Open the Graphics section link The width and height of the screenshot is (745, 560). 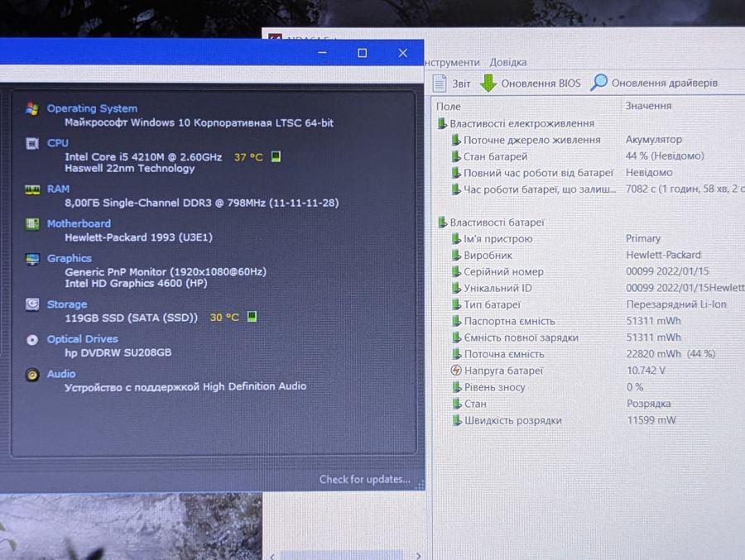pyautogui.click(x=70, y=258)
